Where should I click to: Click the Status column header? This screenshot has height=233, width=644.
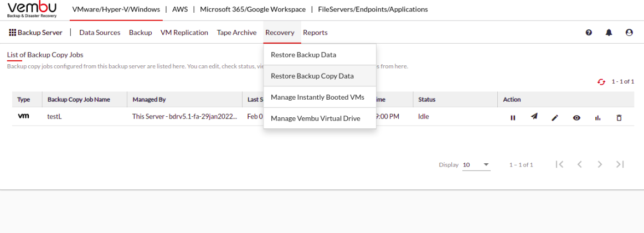pos(427,99)
